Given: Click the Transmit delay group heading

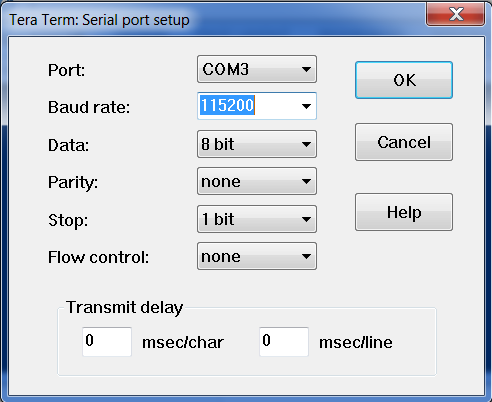Looking at the screenshot, I should pos(124,307).
